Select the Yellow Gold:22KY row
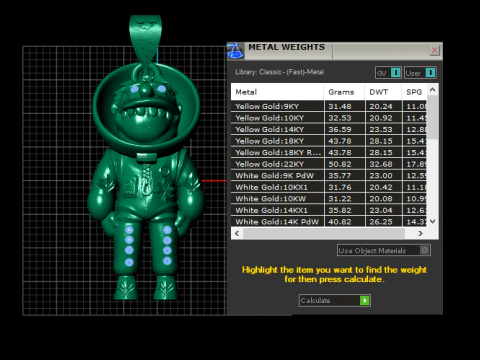This screenshot has width=480, height=360. [329, 164]
